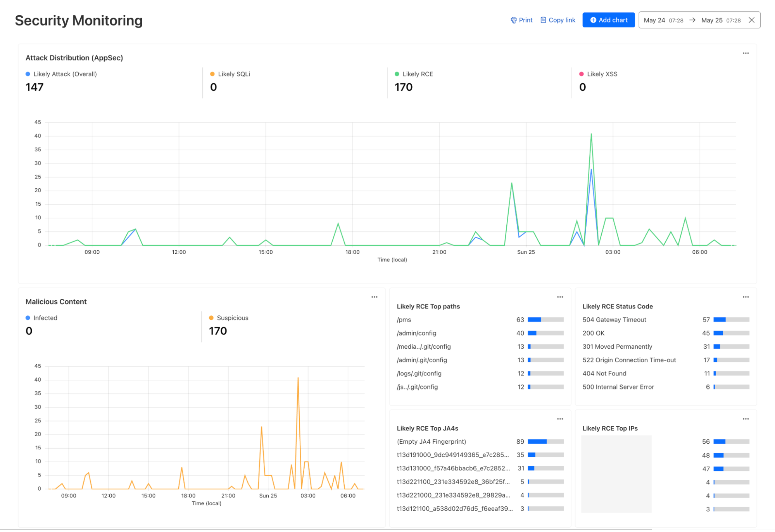
Task: Select the 200 OK status row
Action: pos(666,333)
